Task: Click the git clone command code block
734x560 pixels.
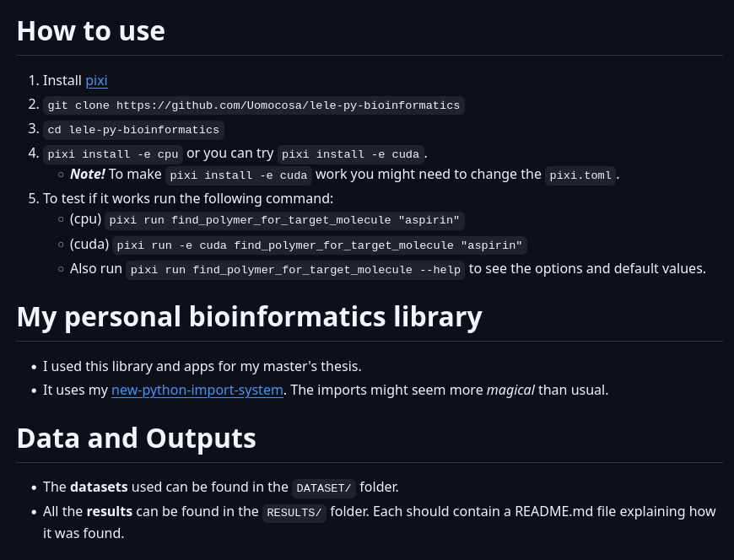Action: click(253, 105)
